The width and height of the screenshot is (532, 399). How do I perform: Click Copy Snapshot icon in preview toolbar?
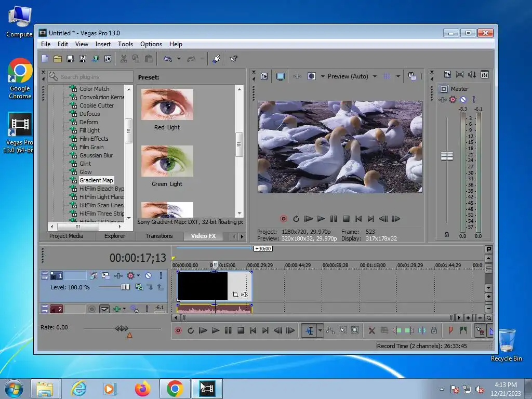[412, 76]
